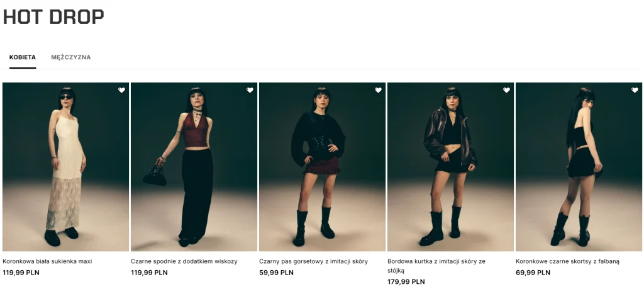Select the KOBIETA tab
Screen dimensions: 644x289
pyautogui.click(x=23, y=57)
